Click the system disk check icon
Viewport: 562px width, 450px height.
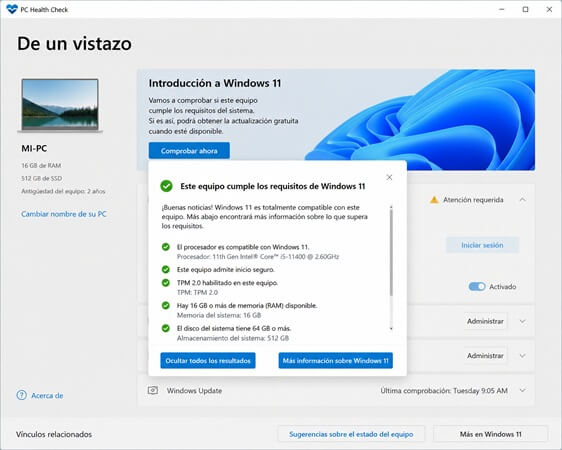tap(166, 328)
